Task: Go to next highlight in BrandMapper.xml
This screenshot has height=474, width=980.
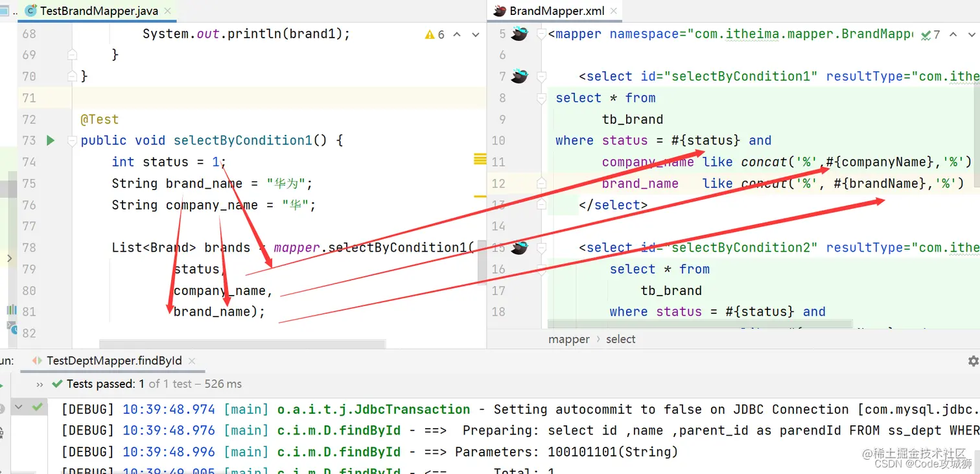Action: (x=970, y=34)
